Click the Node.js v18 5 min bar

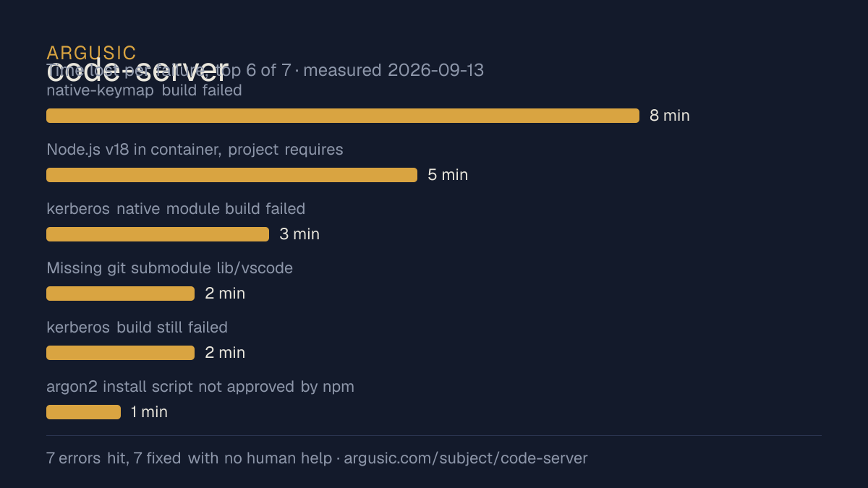[231, 175]
